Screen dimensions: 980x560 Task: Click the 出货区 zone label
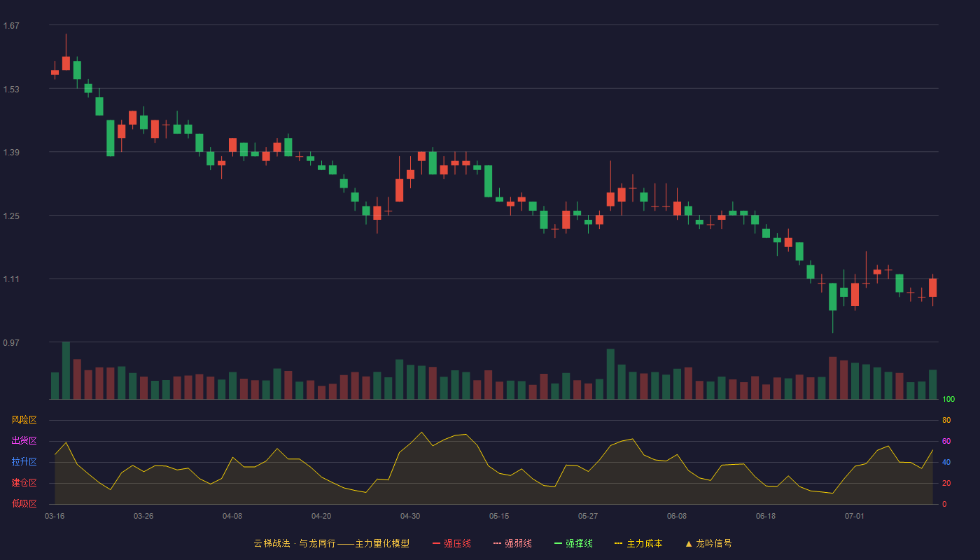[x=24, y=441]
